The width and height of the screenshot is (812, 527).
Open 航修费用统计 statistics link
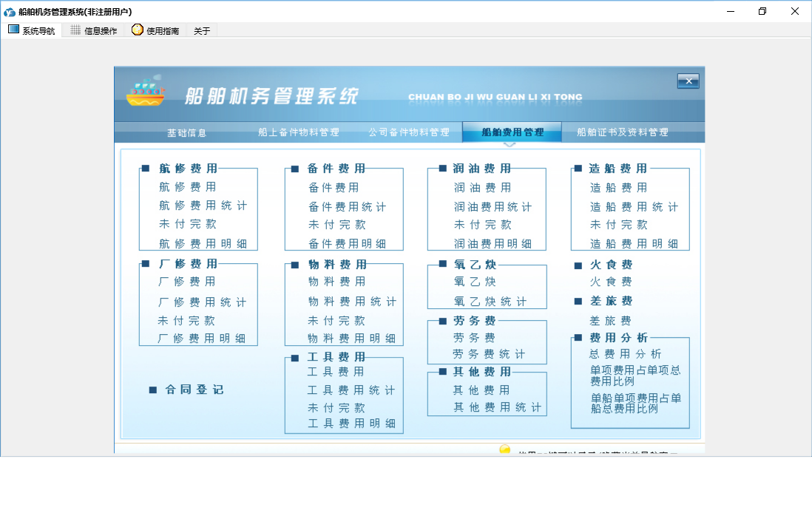(x=203, y=205)
